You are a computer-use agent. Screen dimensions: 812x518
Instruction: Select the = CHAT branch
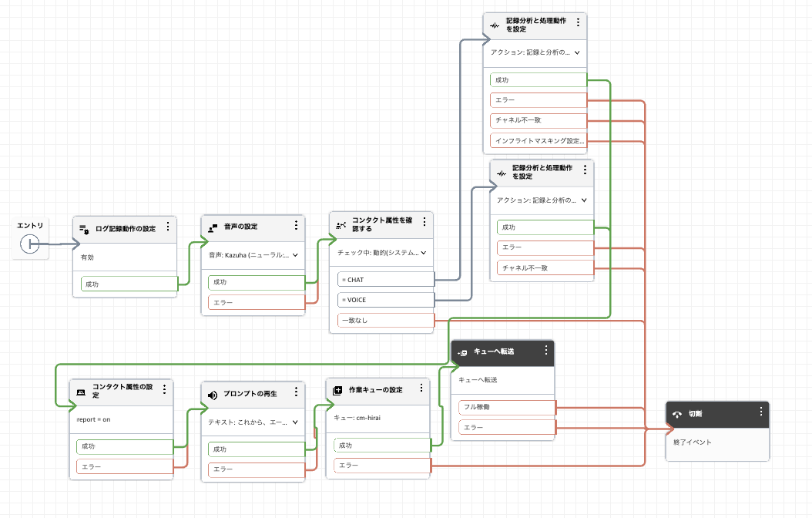tap(386, 280)
